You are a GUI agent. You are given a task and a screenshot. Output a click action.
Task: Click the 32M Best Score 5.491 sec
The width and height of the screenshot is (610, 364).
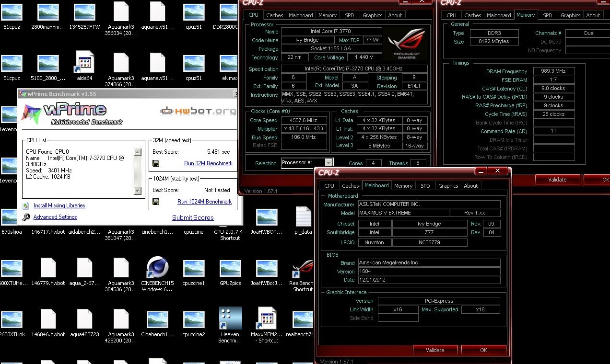pos(218,152)
